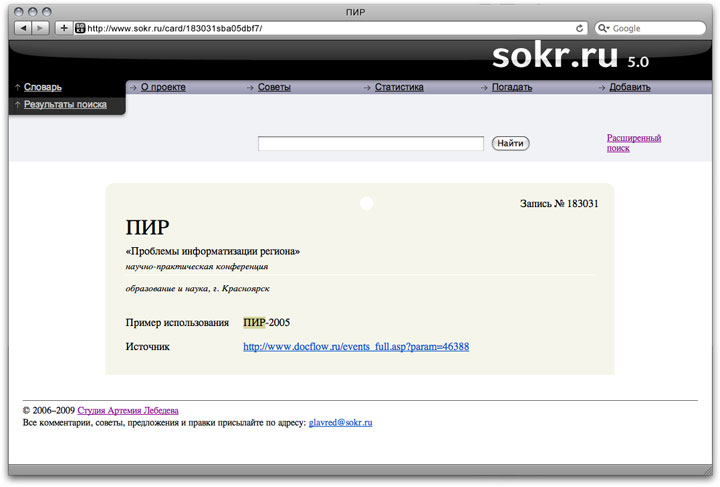
Task: Open the Словарь section
Action: tap(42, 87)
